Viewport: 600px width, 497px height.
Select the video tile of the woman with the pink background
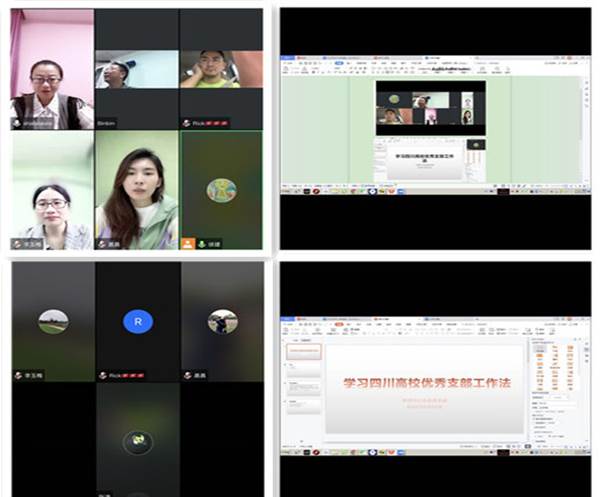click(x=51, y=70)
